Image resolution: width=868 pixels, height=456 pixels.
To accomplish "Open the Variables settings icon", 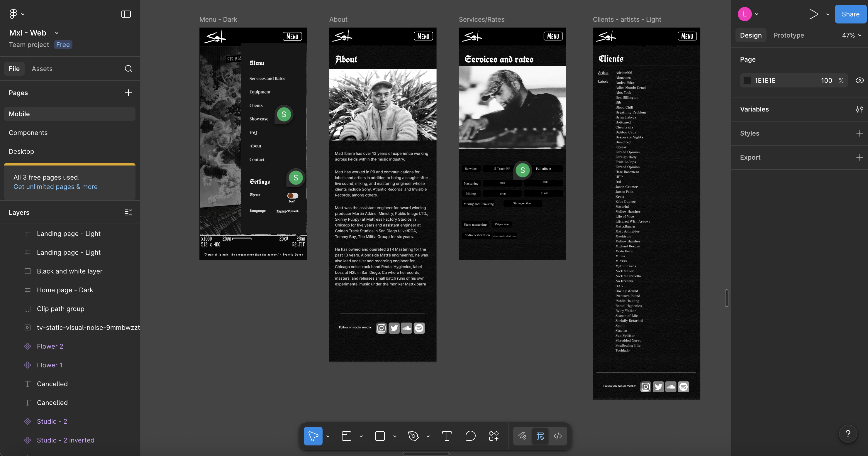I will (859, 109).
